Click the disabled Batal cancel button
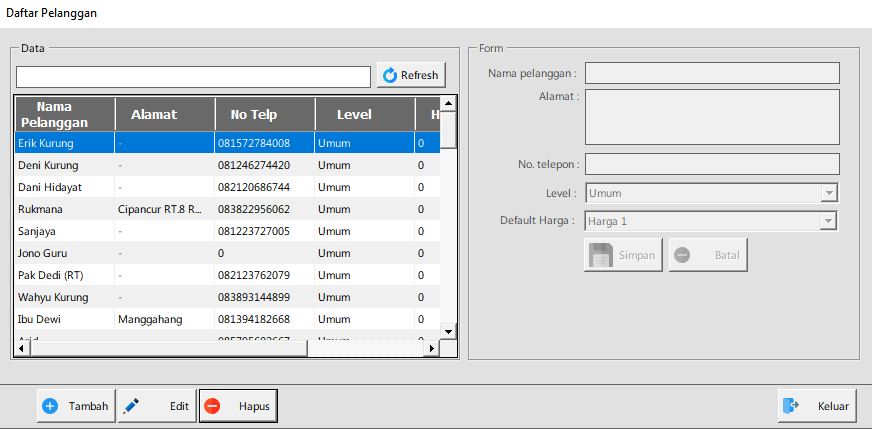This screenshot has height=429, width=872. 708,255
